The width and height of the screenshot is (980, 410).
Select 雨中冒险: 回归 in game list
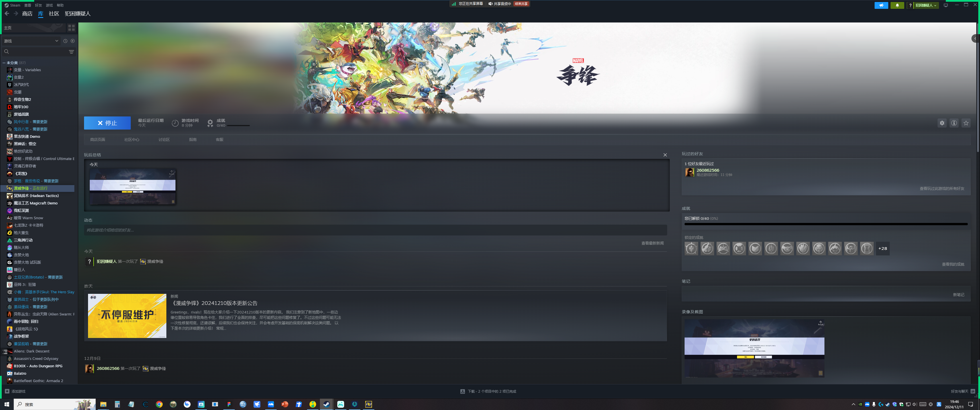coord(26,321)
